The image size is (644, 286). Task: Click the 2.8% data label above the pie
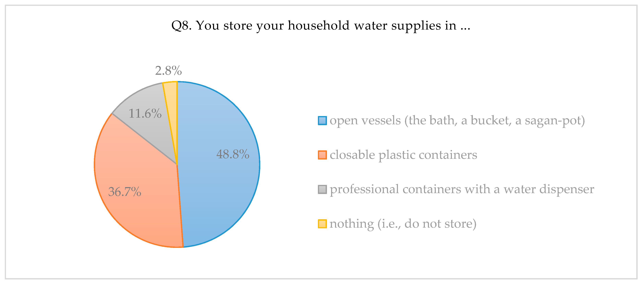[x=168, y=71]
